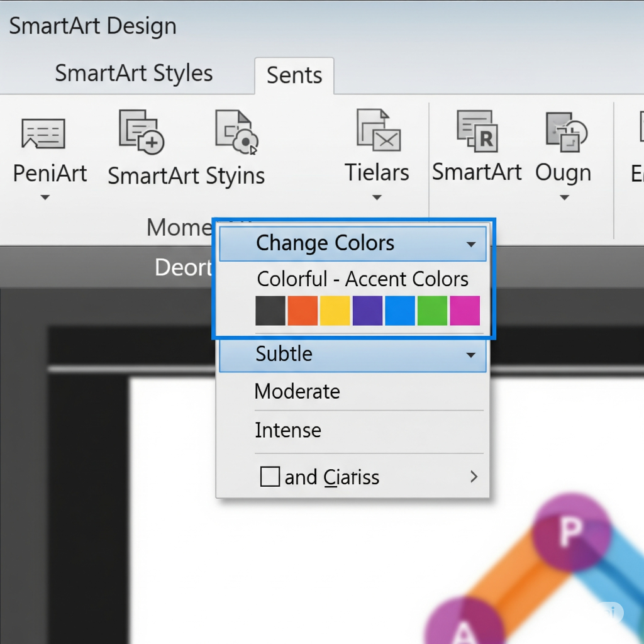Click the SmartArt document-plus icon
The width and height of the screenshot is (644, 644).
(142, 132)
